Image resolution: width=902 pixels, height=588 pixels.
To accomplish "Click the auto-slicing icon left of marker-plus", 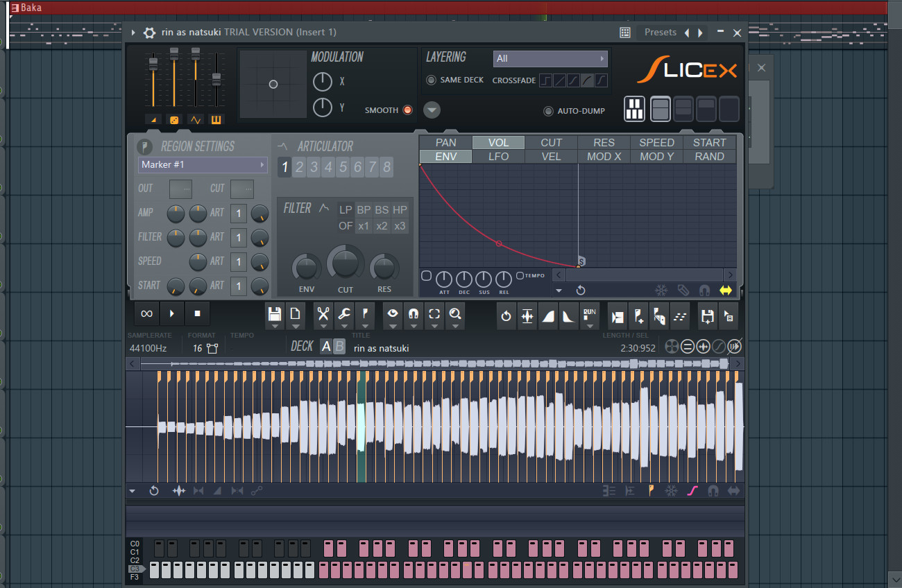I will [x=618, y=316].
